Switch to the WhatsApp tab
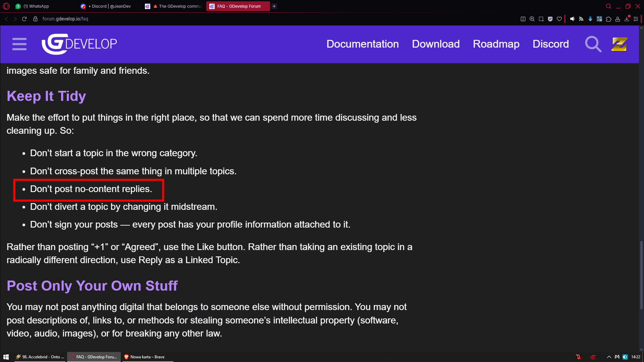644x362 pixels. 35,6
